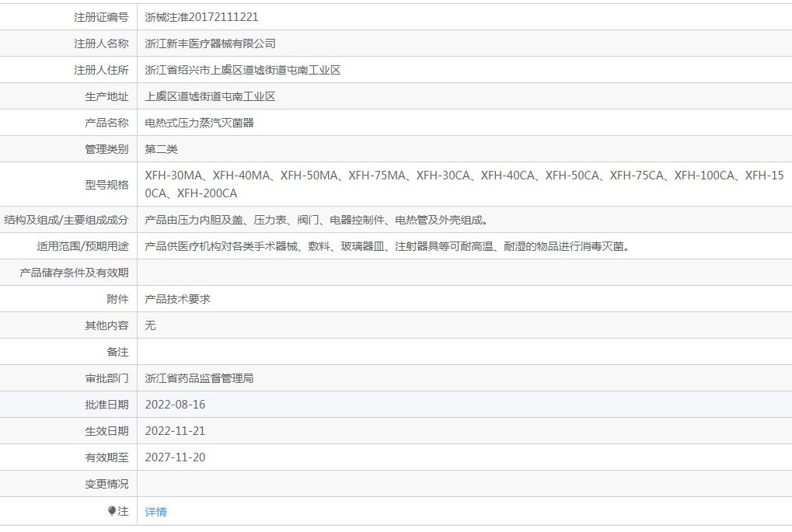792x532 pixels.
Task: Select address 浙江省绍兴市上虞区道墟街道屯南工业区
Action: point(242,70)
